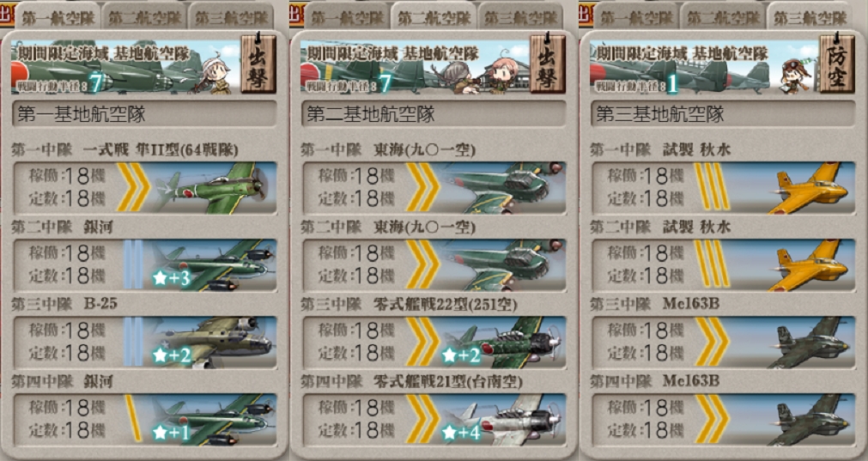The height and width of the screenshot is (461, 868).
Task: Switch to 第一航空隊 tab in right panel
Action: pos(636,16)
